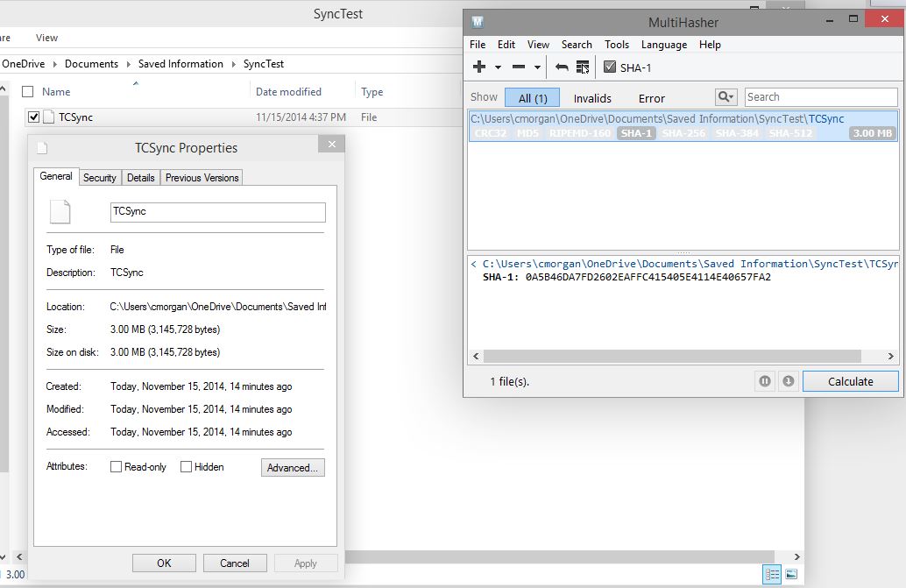Sort by Name column in Explorer

point(56,92)
